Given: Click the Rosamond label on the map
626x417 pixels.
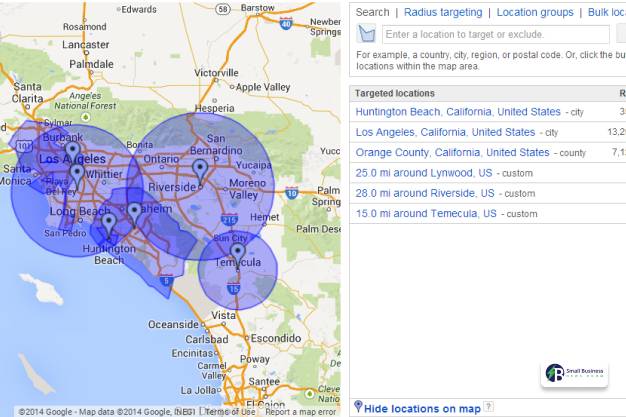Looking at the screenshot, I should [x=85, y=27].
